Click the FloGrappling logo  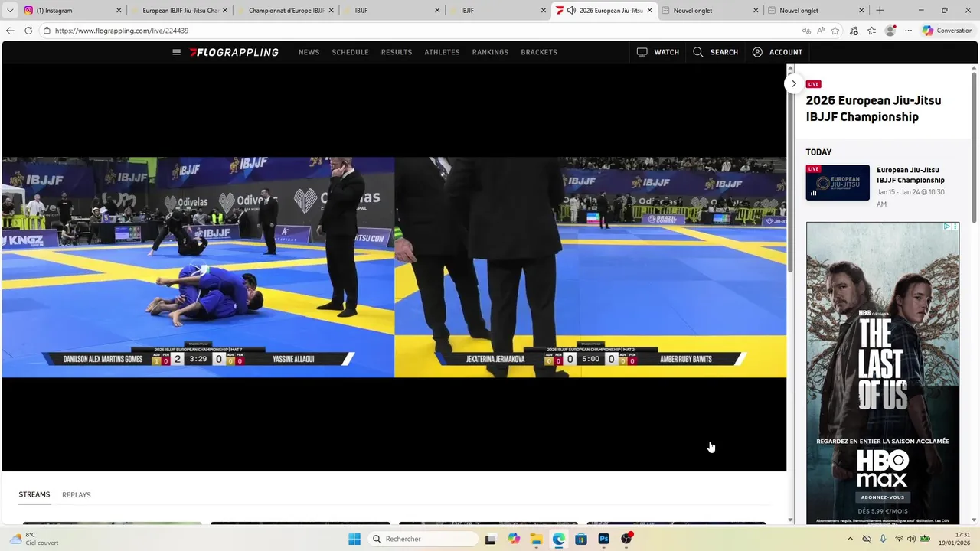(234, 52)
